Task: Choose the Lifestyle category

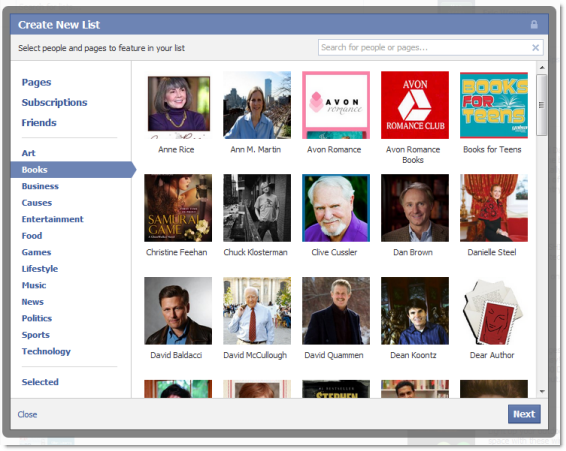Action: click(x=40, y=269)
